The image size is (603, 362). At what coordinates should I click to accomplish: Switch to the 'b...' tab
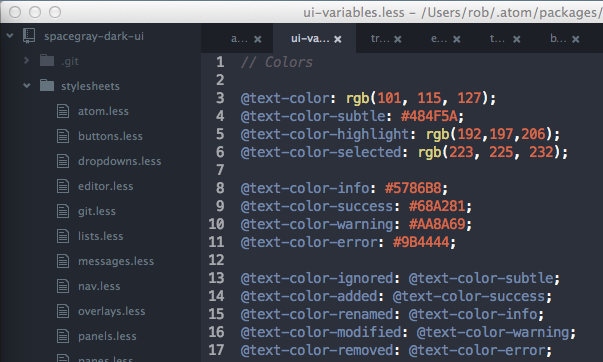pyautogui.click(x=558, y=38)
